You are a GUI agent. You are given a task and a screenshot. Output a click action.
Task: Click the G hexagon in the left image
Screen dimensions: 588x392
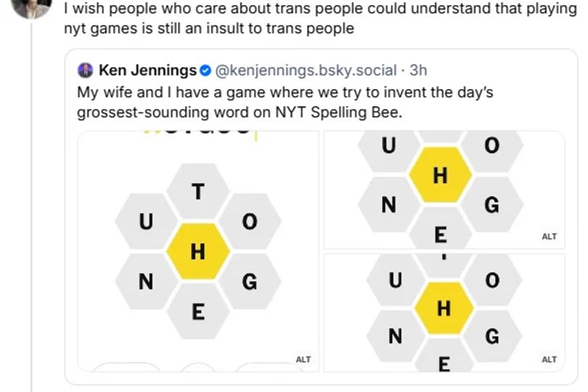coord(250,282)
